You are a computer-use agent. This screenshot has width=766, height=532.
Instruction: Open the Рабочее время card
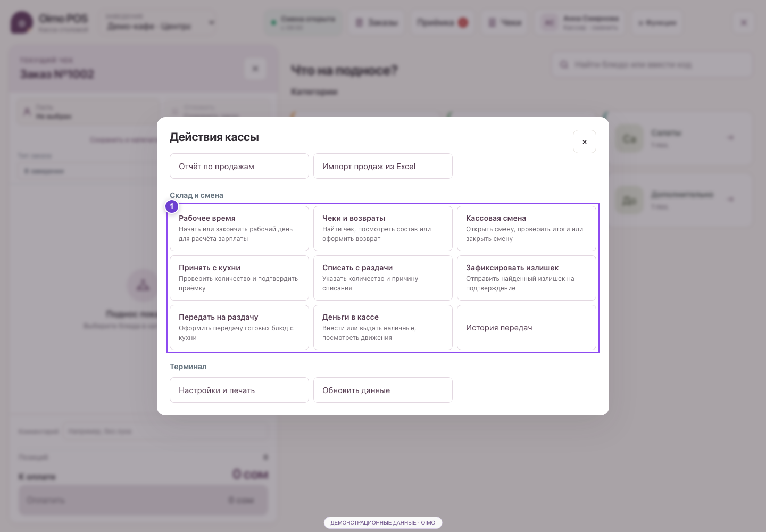[x=239, y=228]
